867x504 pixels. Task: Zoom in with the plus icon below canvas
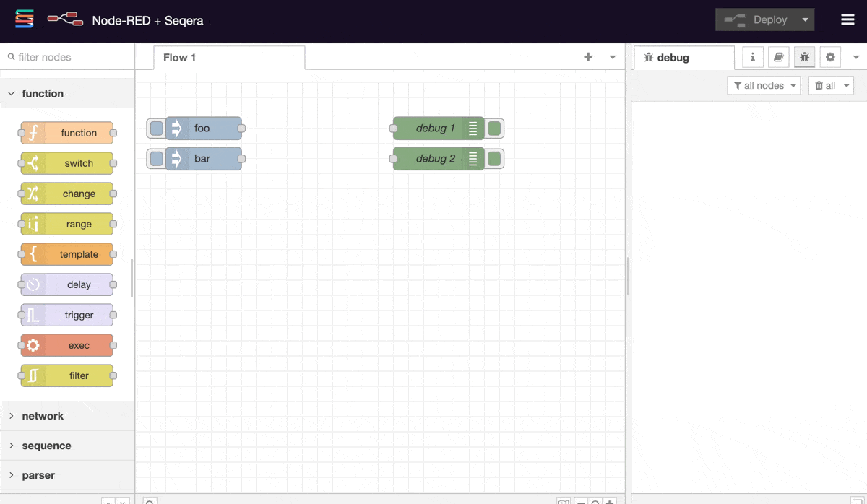[x=609, y=502]
